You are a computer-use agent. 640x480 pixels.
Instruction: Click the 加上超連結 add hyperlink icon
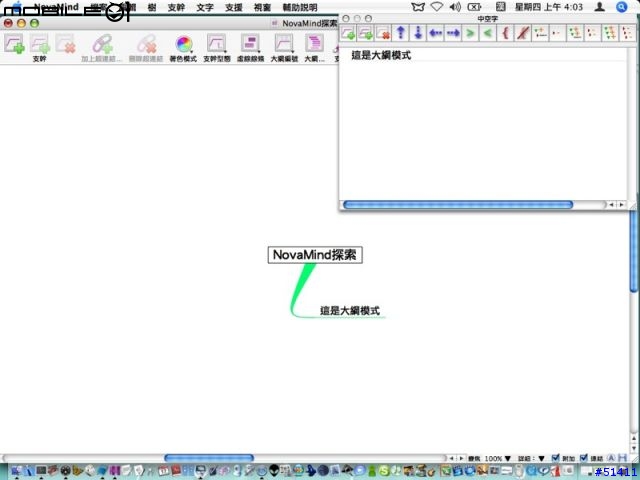click(x=102, y=44)
